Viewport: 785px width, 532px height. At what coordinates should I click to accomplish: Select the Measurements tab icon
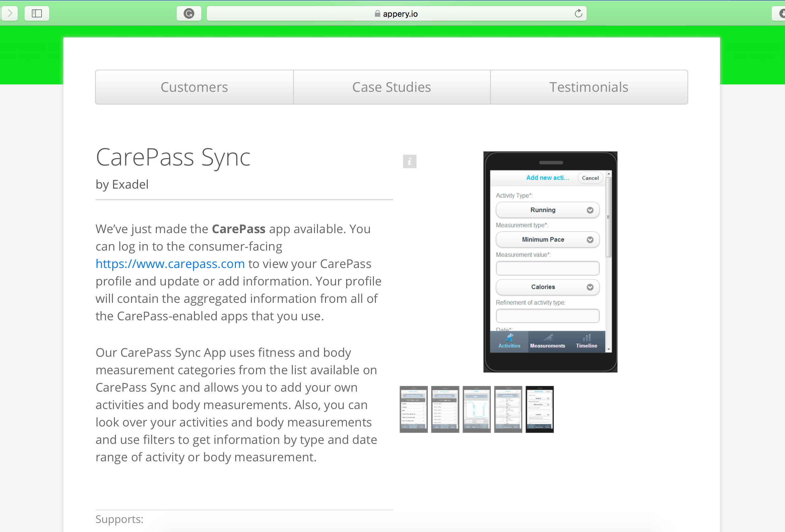(547, 341)
